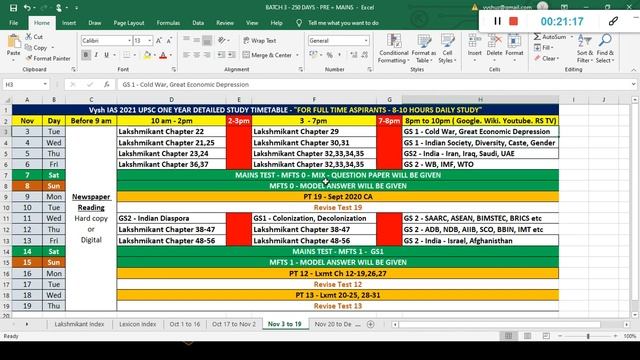This screenshot has height=360, width=640.
Task: Expand the formula bar
Action: (x=633, y=84)
